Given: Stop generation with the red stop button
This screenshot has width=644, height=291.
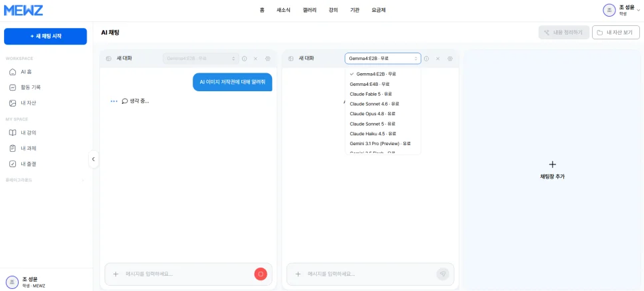Looking at the screenshot, I should [261, 274].
